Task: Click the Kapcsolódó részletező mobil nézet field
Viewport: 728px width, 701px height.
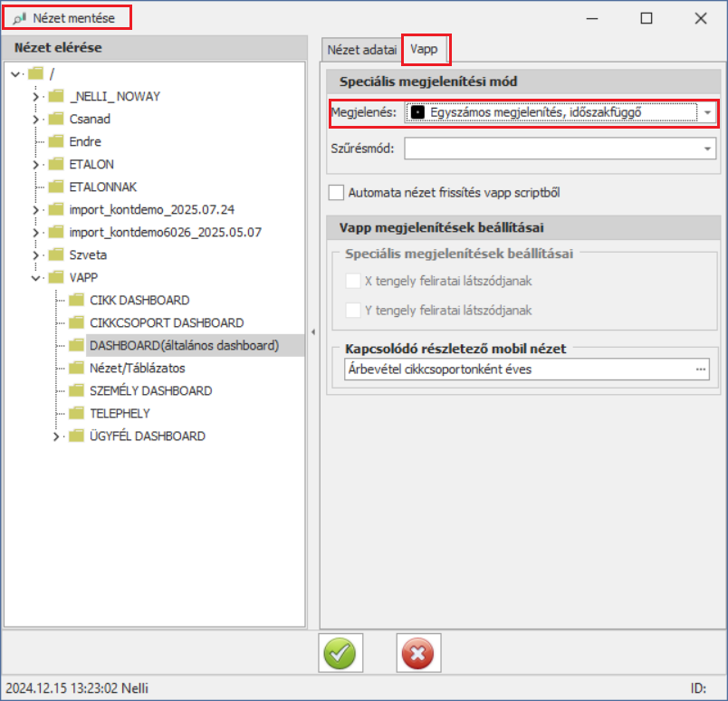Action: point(516,370)
